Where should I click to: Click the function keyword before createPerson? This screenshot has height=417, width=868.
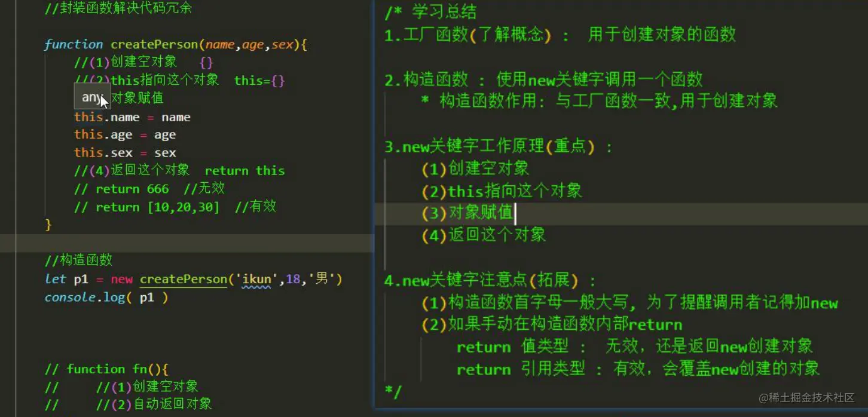[x=74, y=45]
